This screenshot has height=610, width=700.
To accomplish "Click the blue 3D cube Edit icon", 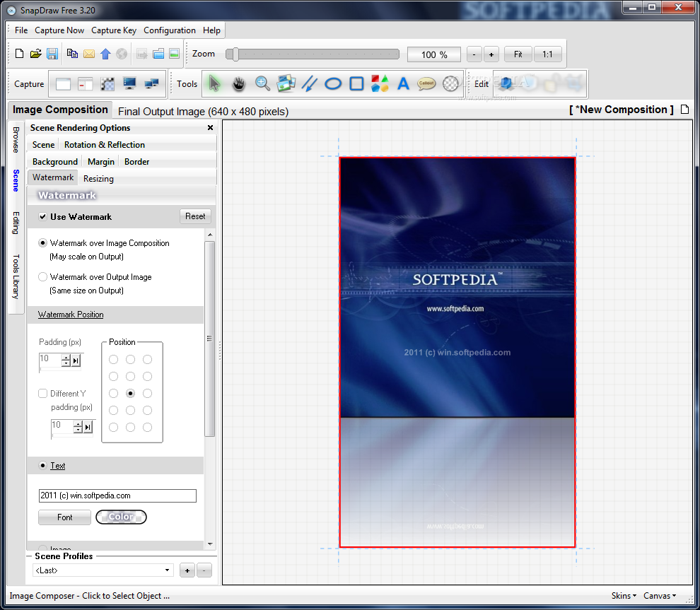I will [507, 84].
